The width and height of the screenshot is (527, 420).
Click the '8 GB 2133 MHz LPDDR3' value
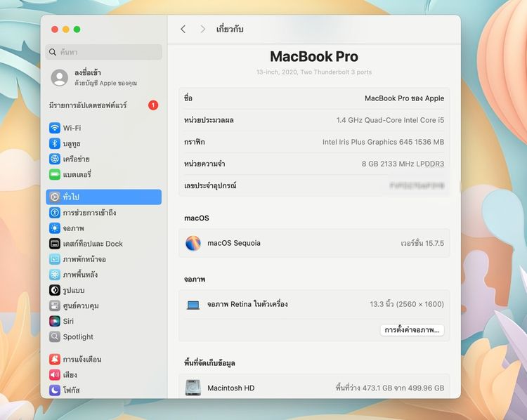403,164
